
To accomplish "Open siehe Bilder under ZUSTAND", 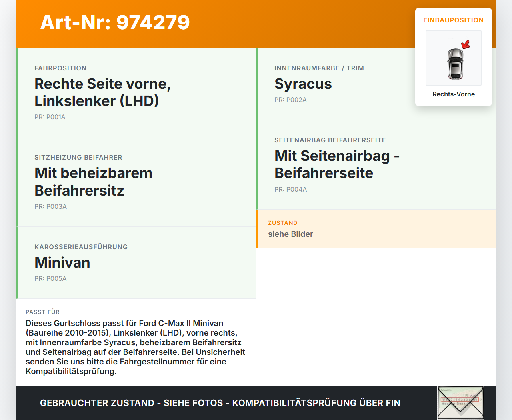I will pyautogui.click(x=290, y=234).
